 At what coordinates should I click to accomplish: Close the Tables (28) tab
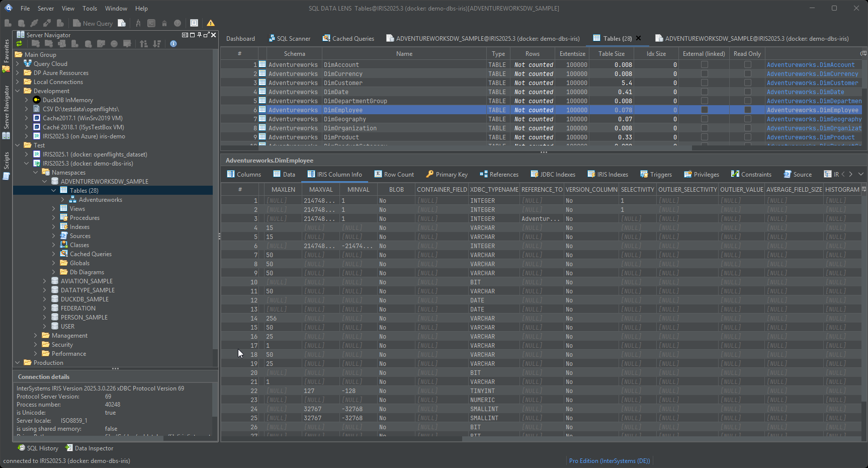[639, 38]
